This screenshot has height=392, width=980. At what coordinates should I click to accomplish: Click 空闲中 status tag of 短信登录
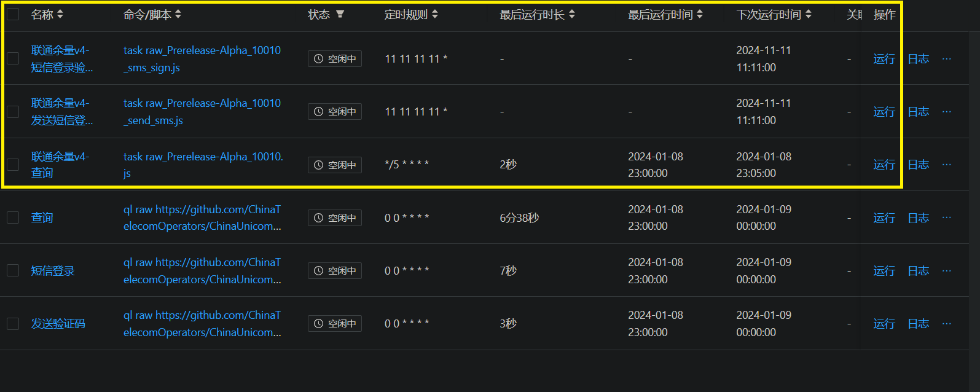tap(335, 271)
